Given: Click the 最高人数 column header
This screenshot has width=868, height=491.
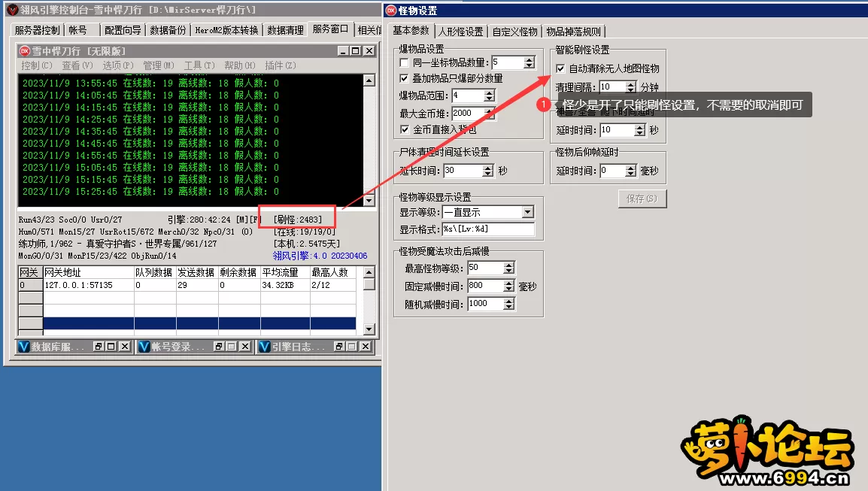Looking at the screenshot, I should tap(333, 272).
